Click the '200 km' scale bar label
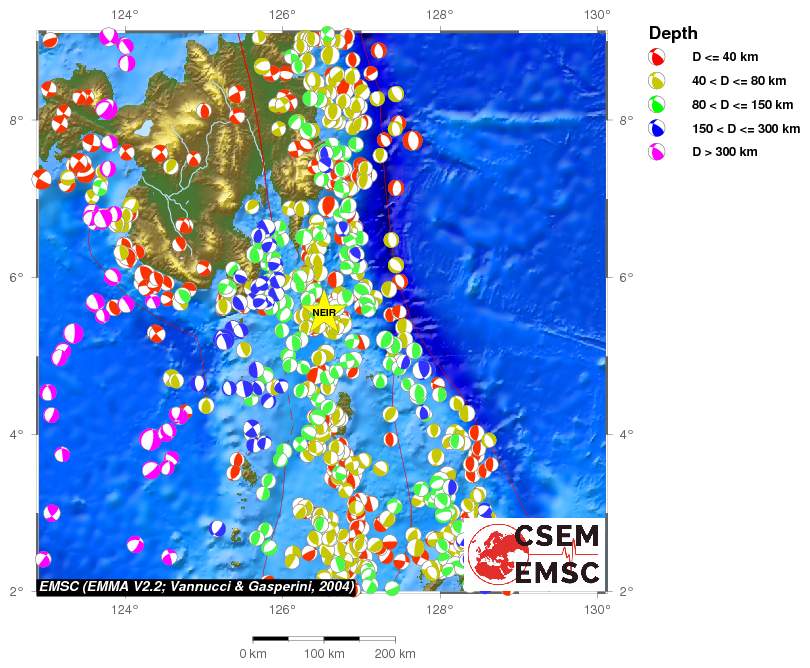Screen dimensions: 810x668 pos(394,654)
